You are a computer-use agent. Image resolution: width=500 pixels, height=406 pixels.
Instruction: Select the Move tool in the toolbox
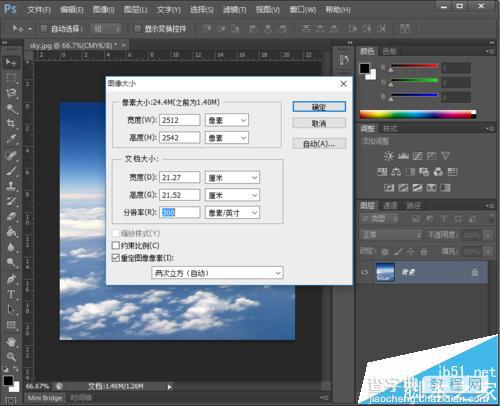tap(11, 62)
